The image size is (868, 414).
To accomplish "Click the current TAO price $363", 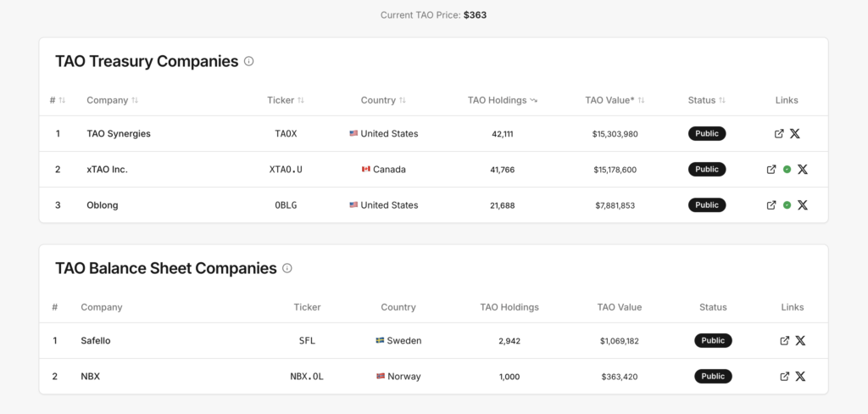I will click(x=475, y=15).
